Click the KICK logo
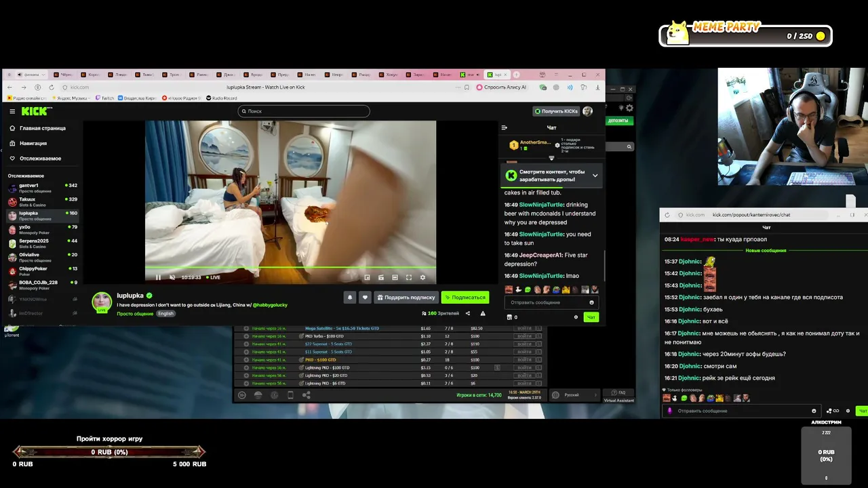Image resolution: width=868 pixels, height=488 pixels. pyautogui.click(x=35, y=111)
